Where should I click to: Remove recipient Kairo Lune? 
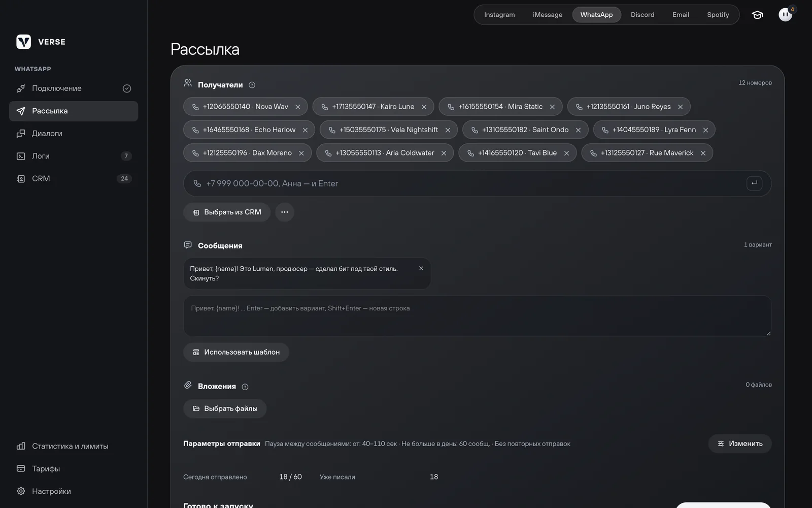(424, 107)
